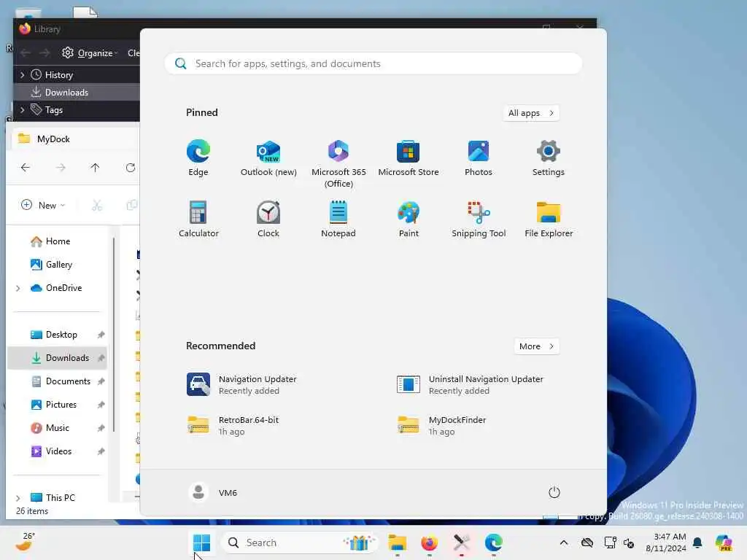
Task: Open VM6 user account menu
Action: (213, 492)
